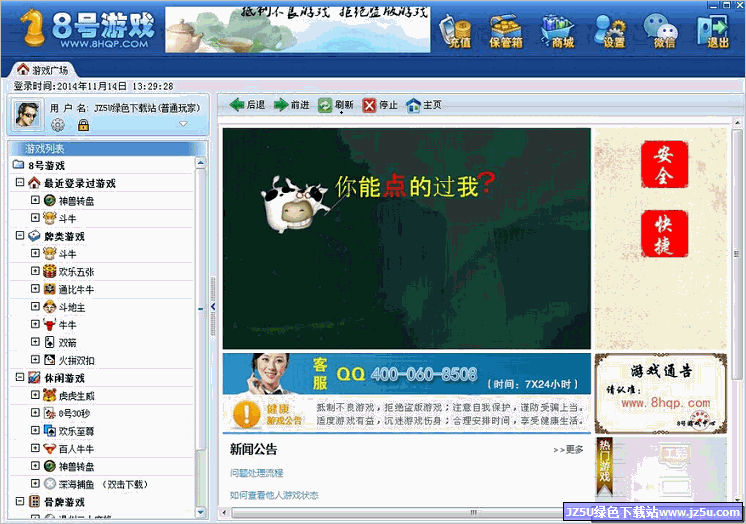This screenshot has width=746, height=524.
Task: Select the 欢乐五张 game icon
Action: (49, 271)
